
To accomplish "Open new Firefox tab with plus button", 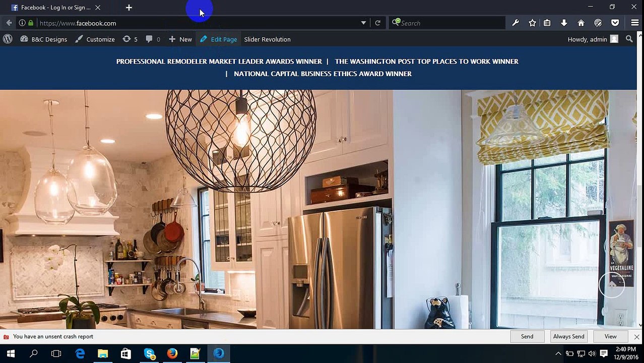I will [128, 7].
